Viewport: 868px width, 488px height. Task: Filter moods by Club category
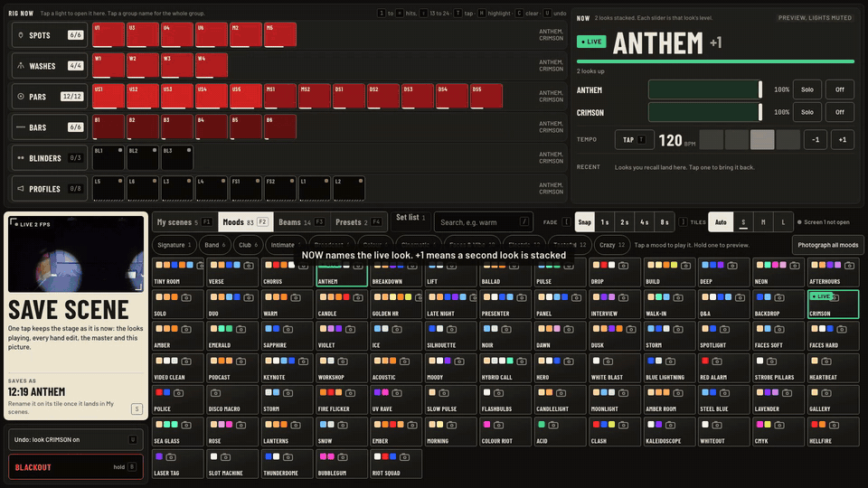pos(248,245)
